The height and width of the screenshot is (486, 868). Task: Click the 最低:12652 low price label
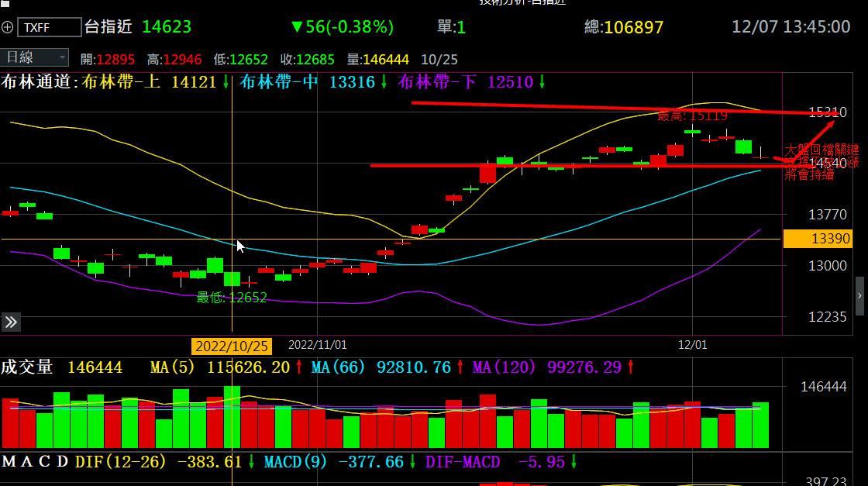[231, 297]
